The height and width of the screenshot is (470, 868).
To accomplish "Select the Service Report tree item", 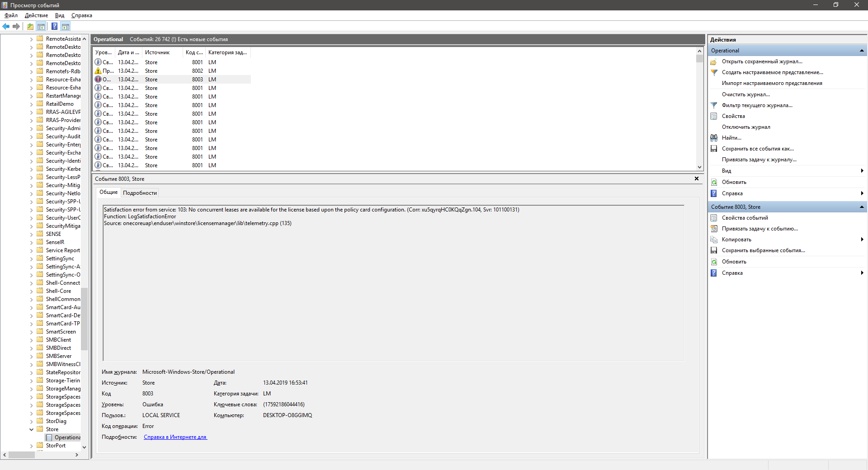I will 63,250.
